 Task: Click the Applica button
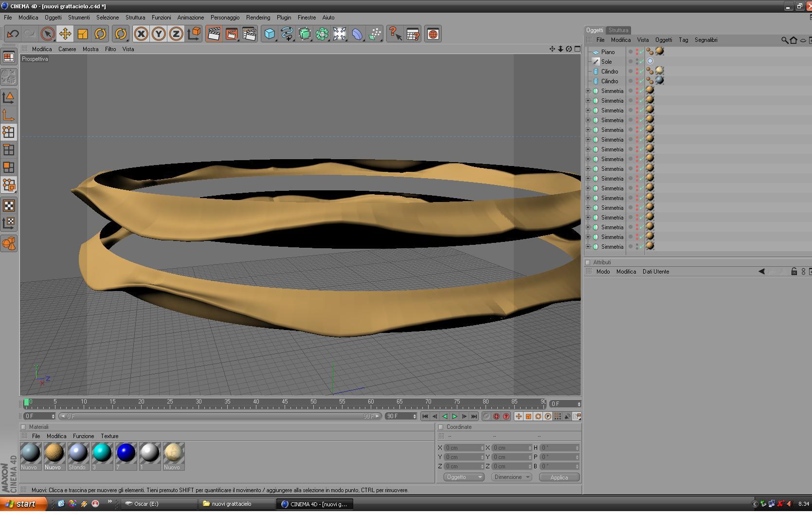pos(559,478)
